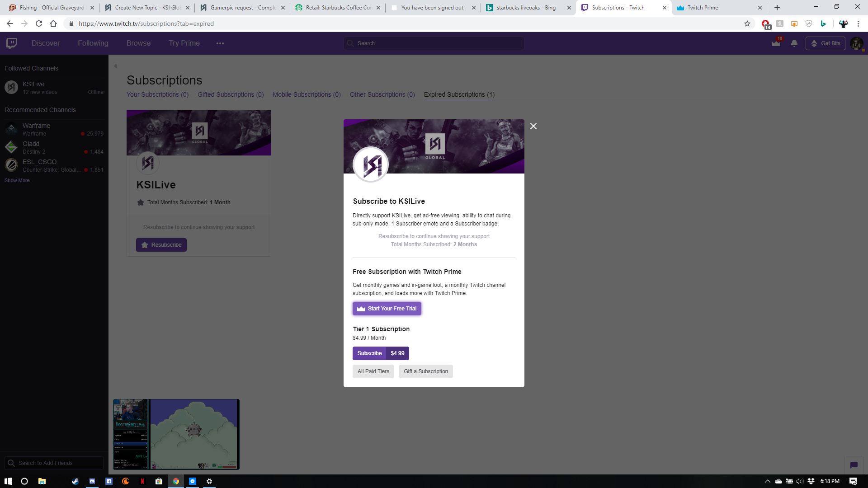Image resolution: width=868 pixels, height=488 pixels.
Task: Show hidden system tray icons
Action: point(767,481)
